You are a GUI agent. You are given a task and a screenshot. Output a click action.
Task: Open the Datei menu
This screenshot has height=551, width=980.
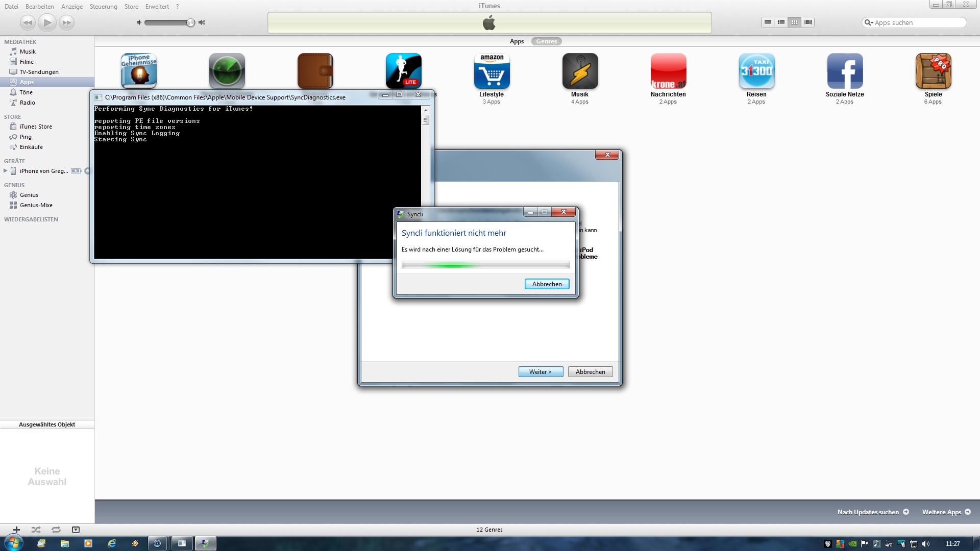pos(11,7)
